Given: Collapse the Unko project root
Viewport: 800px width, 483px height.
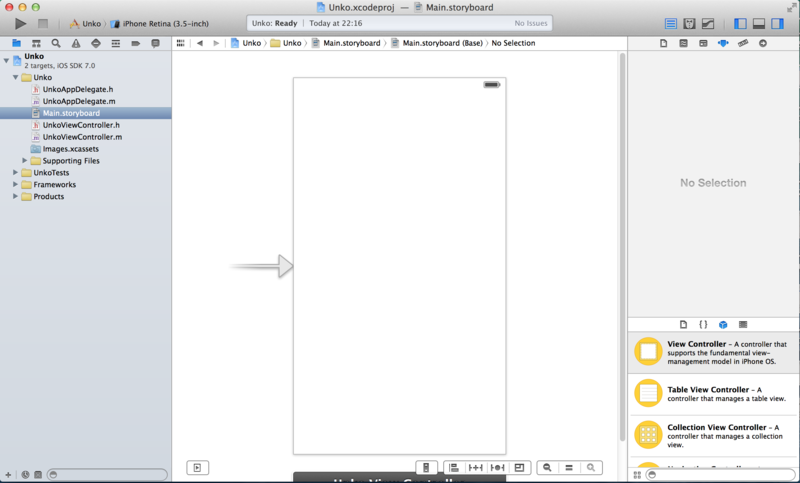Looking at the screenshot, I should coord(6,60).
